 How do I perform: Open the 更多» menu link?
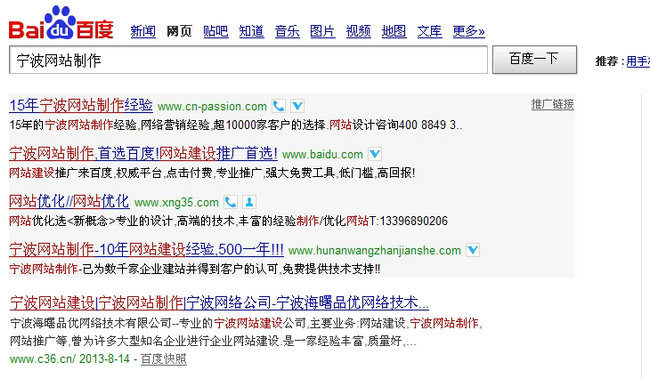click(468, 32)
